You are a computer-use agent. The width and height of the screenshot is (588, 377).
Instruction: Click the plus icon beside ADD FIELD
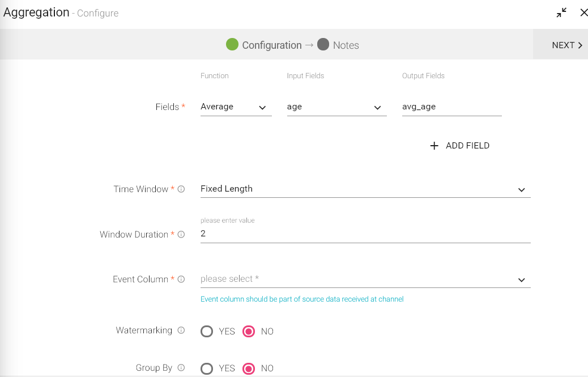(434, 146)
